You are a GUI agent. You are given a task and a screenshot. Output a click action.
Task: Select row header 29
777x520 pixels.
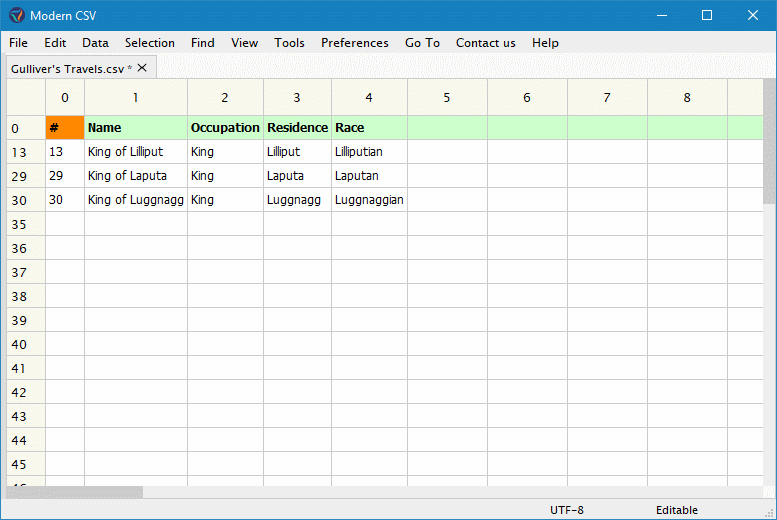[26, 176]
